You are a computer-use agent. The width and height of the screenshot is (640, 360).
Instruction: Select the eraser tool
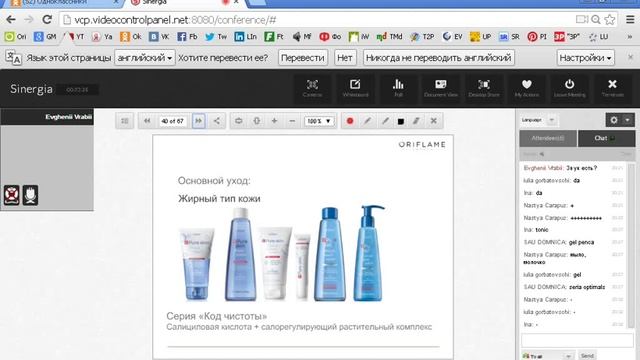(416, 121)
